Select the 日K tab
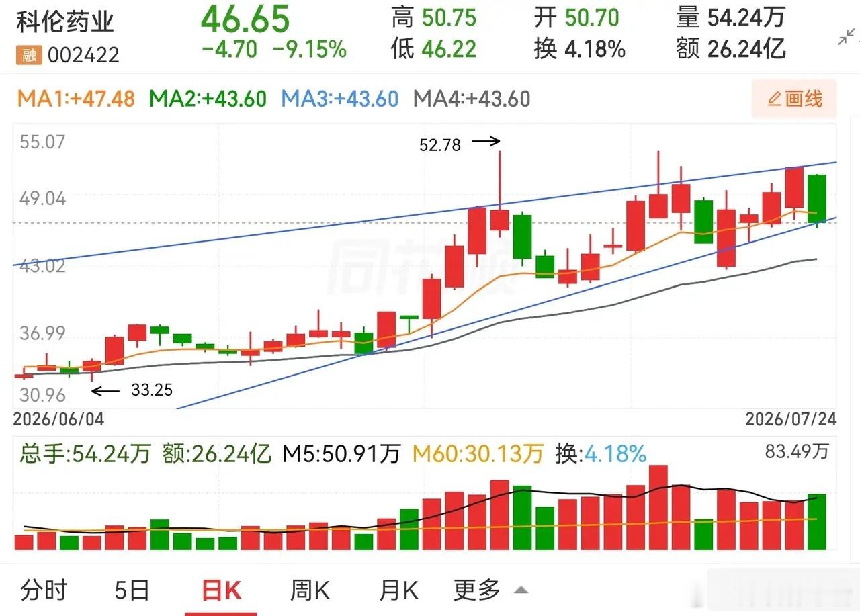Image resolution: width=860 pixels, height=616 pixels. pos(221,590)
